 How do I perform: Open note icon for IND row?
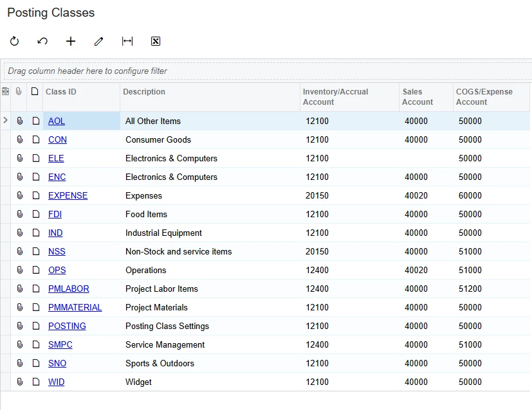pos(36,233)
